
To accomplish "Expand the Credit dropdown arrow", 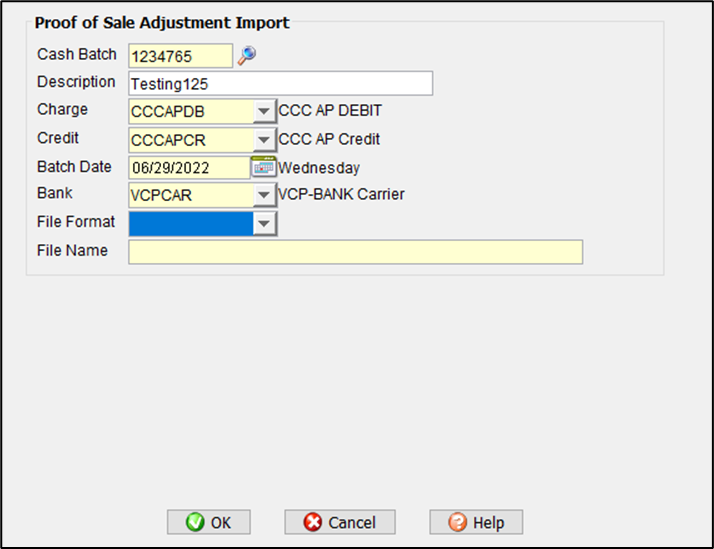I will pyautogui.click(x=264, y=139).
